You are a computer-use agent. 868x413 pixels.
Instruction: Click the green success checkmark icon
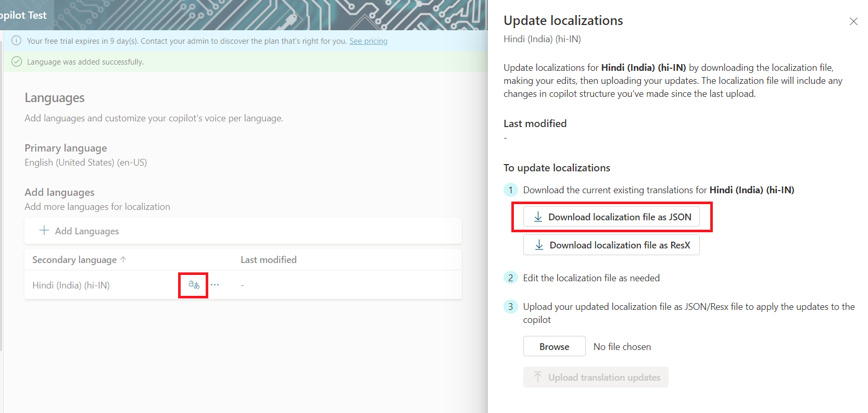tap(17, 61)
